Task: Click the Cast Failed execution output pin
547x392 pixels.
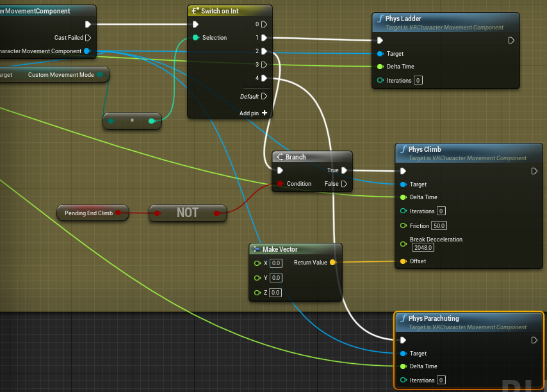Action: (88, 38)
